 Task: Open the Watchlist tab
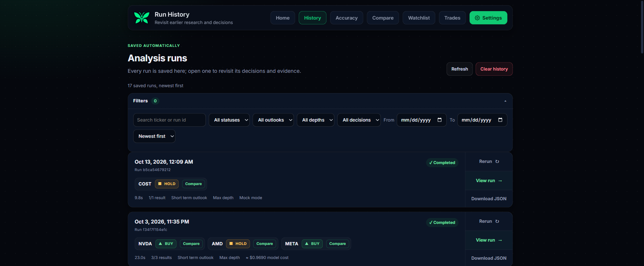pyautogui.click(x=419, y=18)
